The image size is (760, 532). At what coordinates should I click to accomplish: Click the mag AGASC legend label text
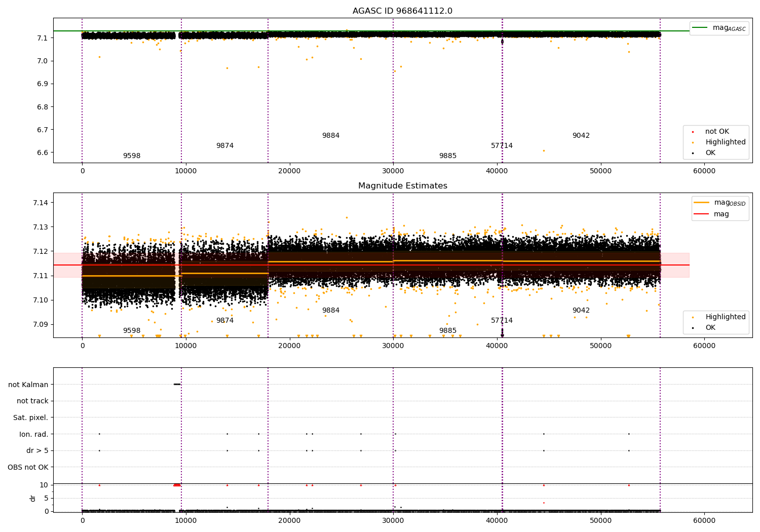[x=729, y=28]
